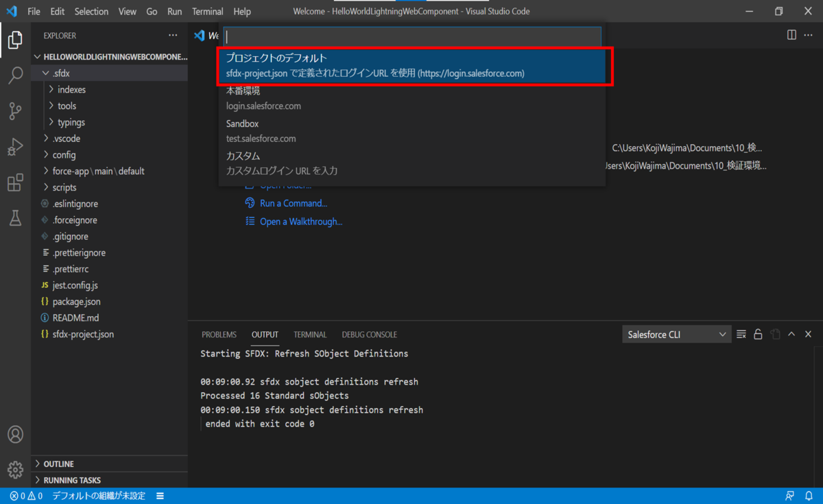
Task: Click errors and warnings status indicator
Action: [x=26, y=496]
